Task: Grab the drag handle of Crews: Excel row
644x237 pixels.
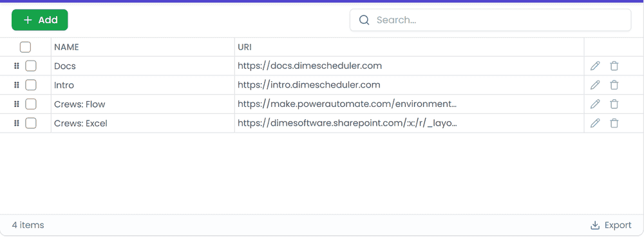Action: (17, 123)
